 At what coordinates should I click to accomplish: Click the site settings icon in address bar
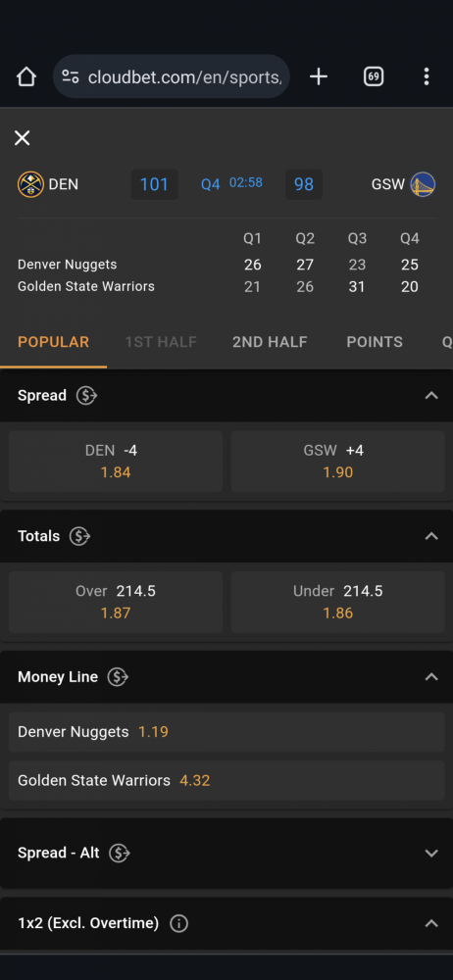(x=71, y=76)
